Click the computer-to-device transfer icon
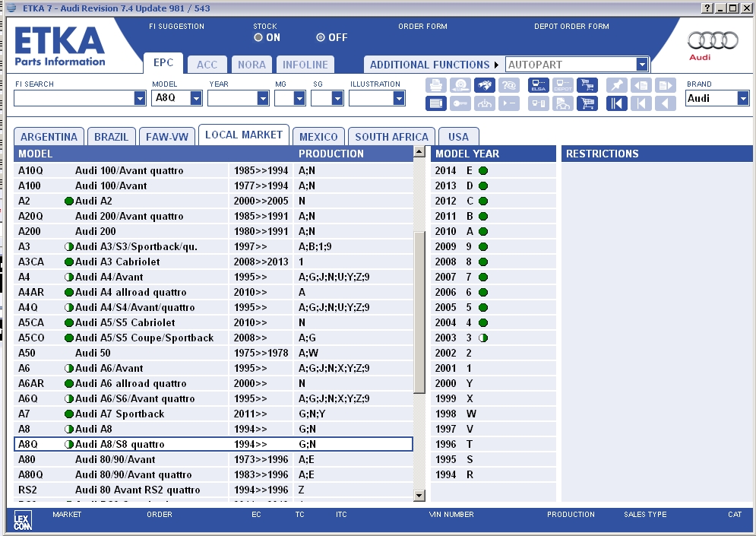The height and width of the screenshot is (536, 756). click(x=539, y=103)
